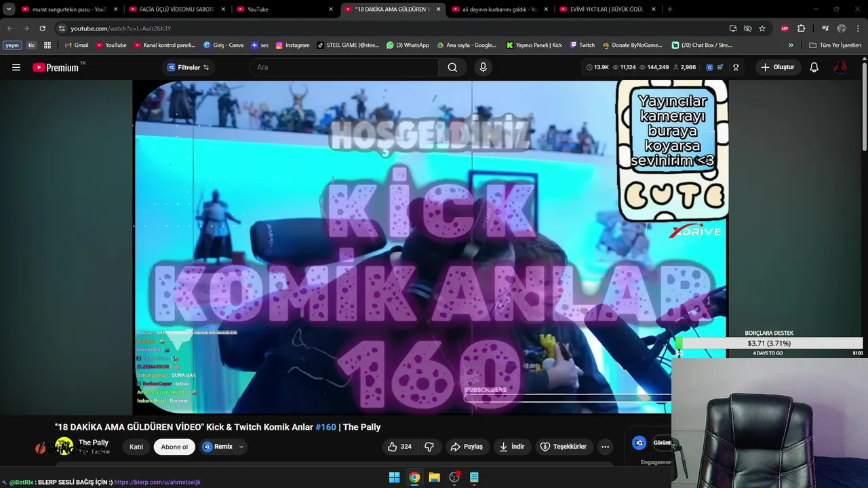Dislike the video with thumbs down
This screenshot has height=488, width=868.
[x=429, y=447]
